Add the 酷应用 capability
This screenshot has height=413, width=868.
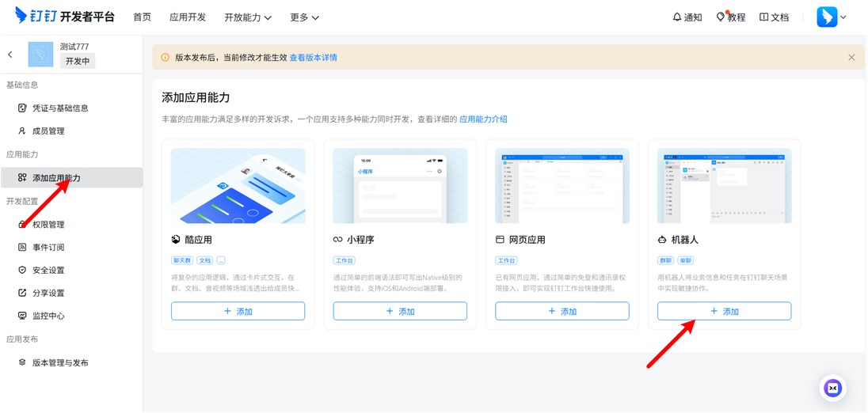pyautogui.click(x=238, y=312)
